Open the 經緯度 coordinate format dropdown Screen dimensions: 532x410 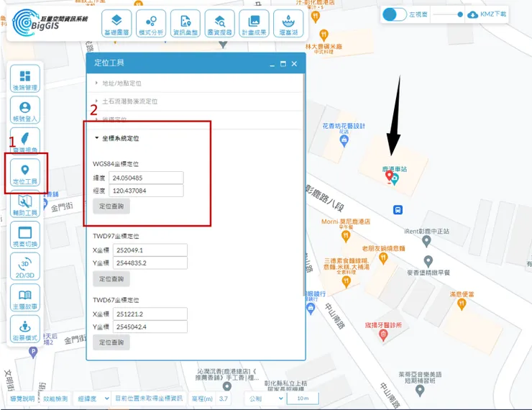(x=93, y=398)
